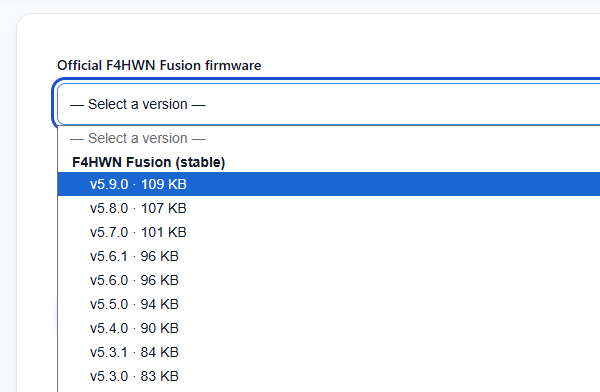Select the 94 KB firmware build
Viewport: 600px width, 392px height.
pos(329,304)
